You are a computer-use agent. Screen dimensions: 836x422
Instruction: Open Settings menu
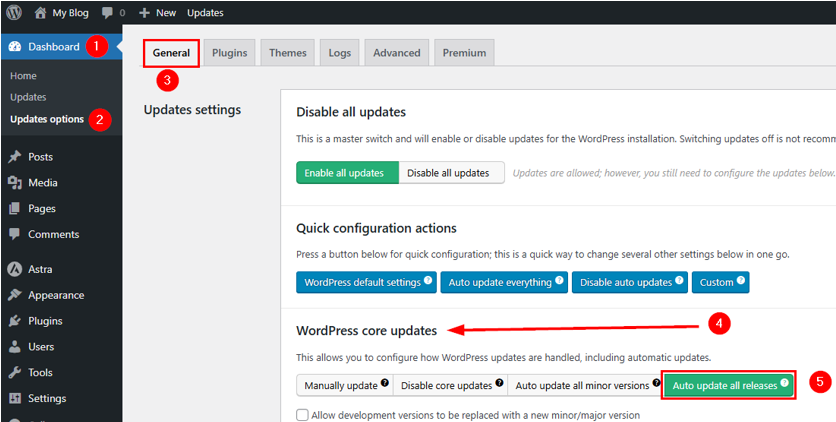pyautogui.click(x=61, y=398)
